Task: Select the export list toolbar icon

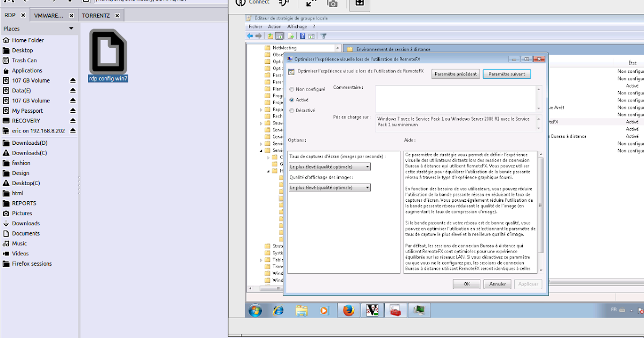Action: pyautogui.click(x=290, y=36)
